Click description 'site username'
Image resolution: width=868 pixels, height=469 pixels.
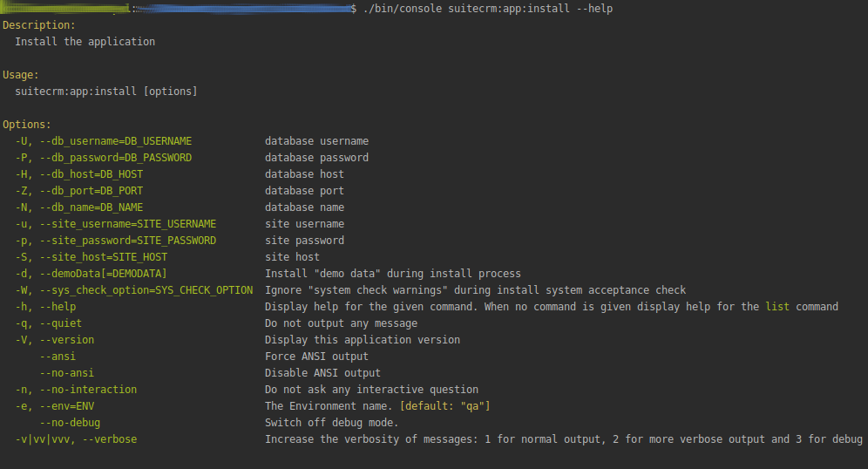point(304,224)
